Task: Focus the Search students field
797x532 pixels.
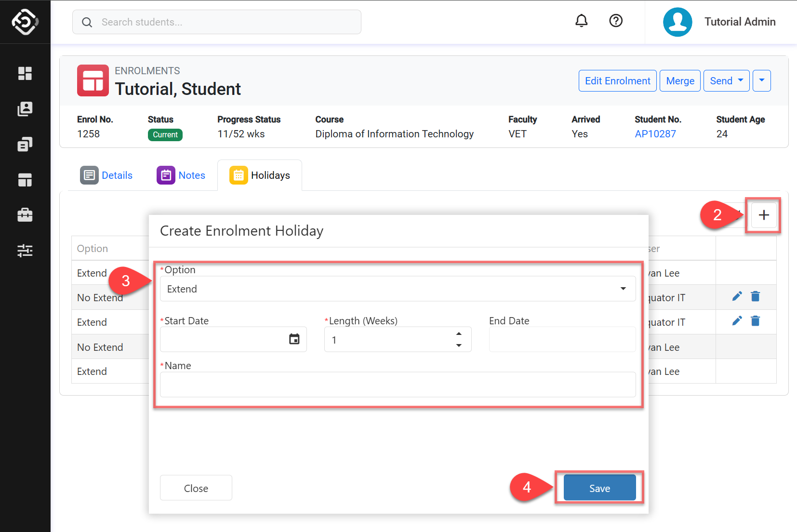Action: point(217,22)
